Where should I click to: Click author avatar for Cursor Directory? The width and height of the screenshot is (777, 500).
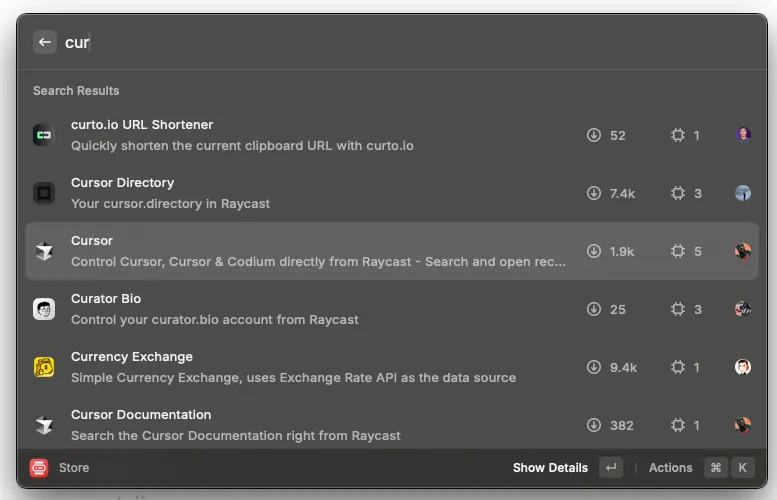click(742, 193)
